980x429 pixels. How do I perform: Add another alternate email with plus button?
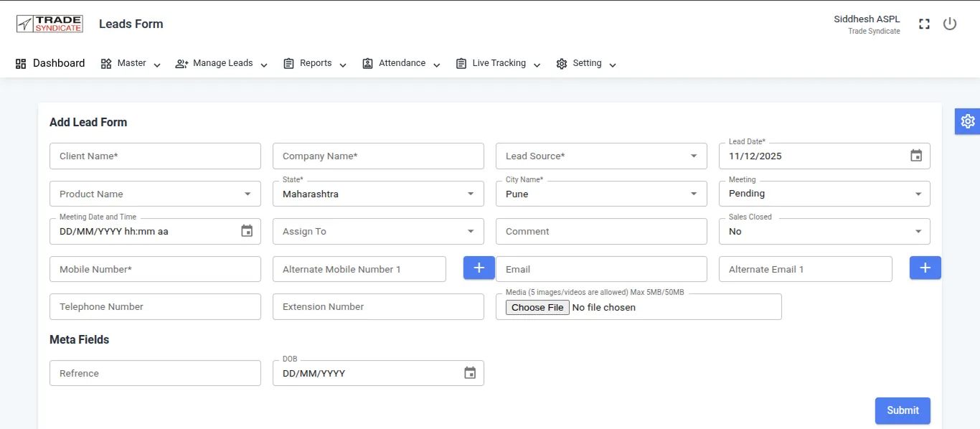pos(925,268)
